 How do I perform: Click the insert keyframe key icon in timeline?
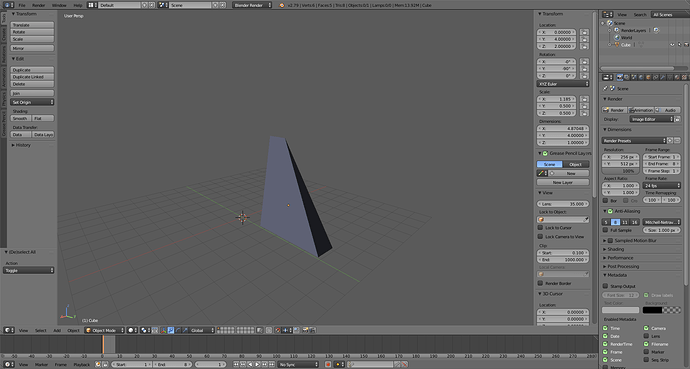[396, 364]
